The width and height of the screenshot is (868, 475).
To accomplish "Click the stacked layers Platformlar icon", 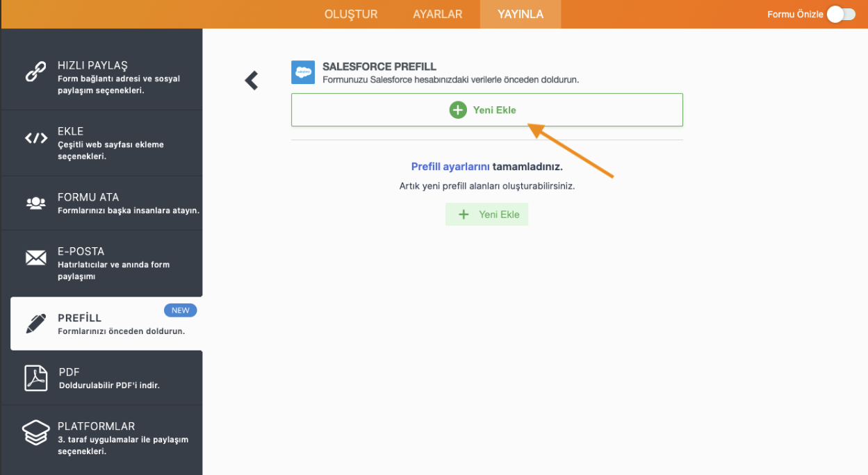I will [x=36, y=433].
